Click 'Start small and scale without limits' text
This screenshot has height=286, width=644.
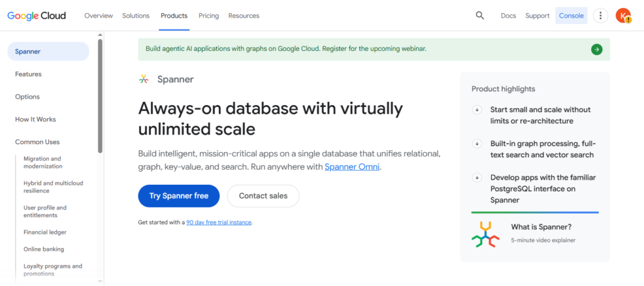(540, 115)
